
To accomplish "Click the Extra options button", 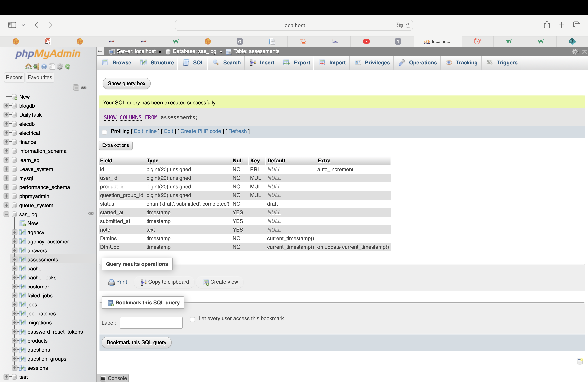I will 115,145.
